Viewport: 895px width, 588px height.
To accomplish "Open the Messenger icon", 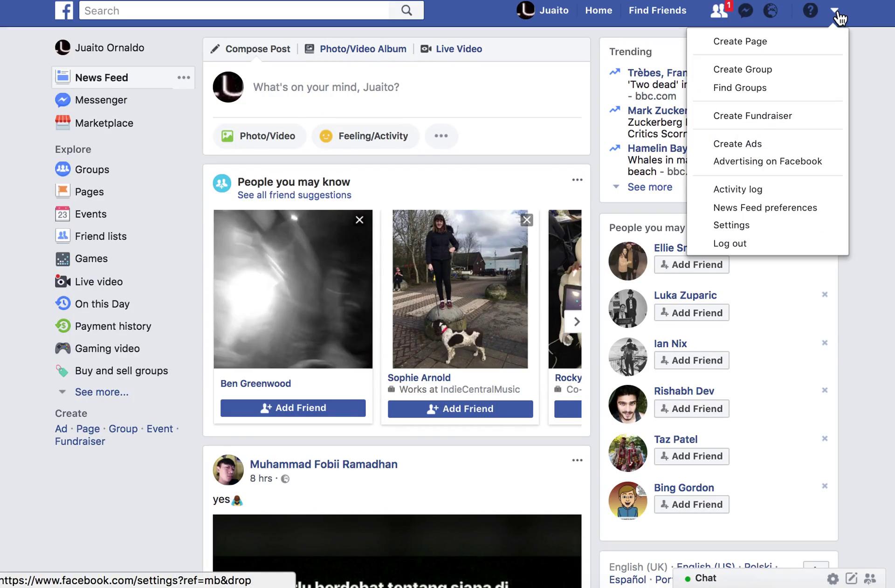I will tap(745, 10).
